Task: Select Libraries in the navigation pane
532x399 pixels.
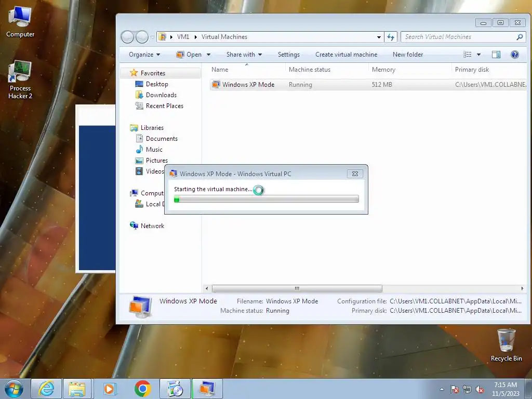Action: pyautogui.click(x=152, y=128)
